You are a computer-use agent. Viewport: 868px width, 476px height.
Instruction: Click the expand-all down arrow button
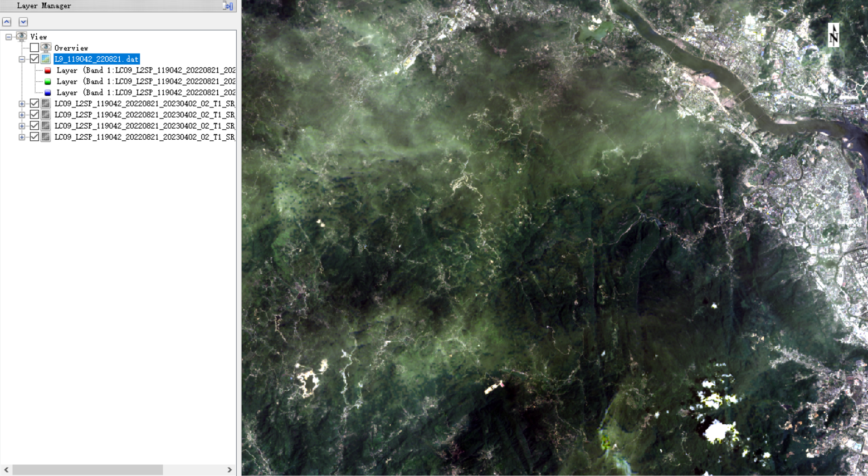[x=23, y=22]
